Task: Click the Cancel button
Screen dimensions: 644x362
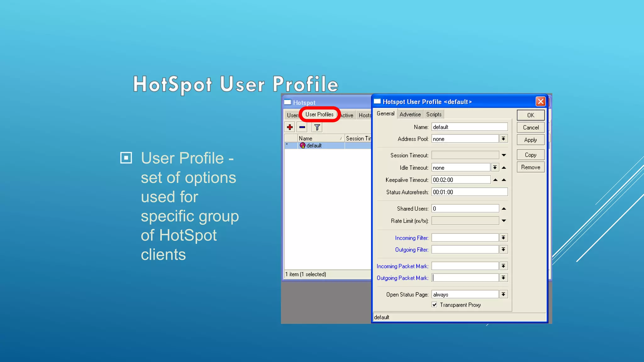Action: [530, 128]
